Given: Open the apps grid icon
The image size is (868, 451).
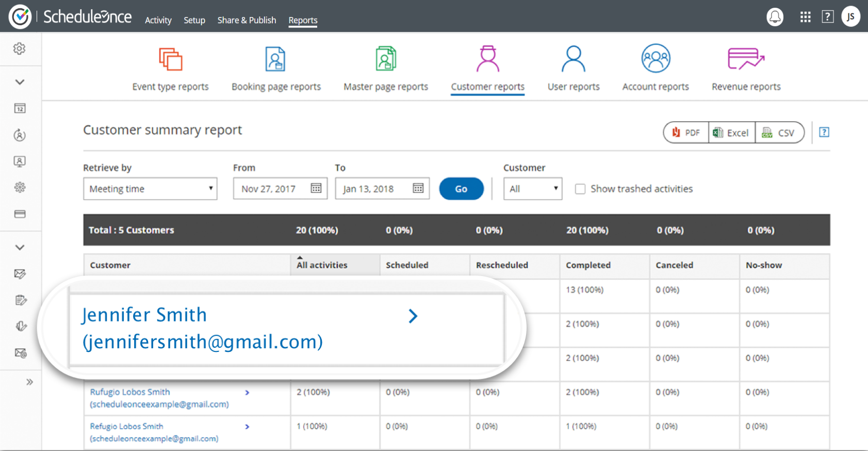Looking at the screenshot, I should [x=805, y=17].
